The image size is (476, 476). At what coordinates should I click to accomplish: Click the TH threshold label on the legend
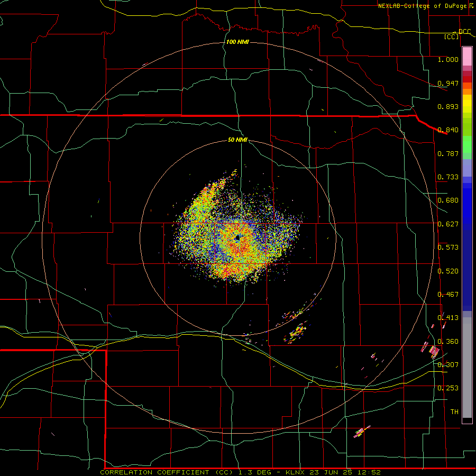point(454,412)
